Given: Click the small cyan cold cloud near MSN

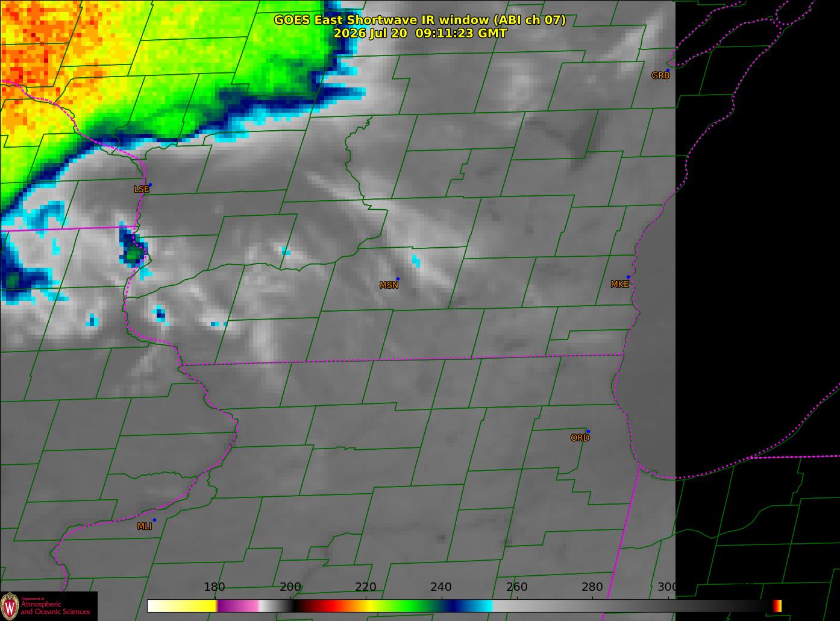Looking at the screenshot, I should [x=416, y=261].
